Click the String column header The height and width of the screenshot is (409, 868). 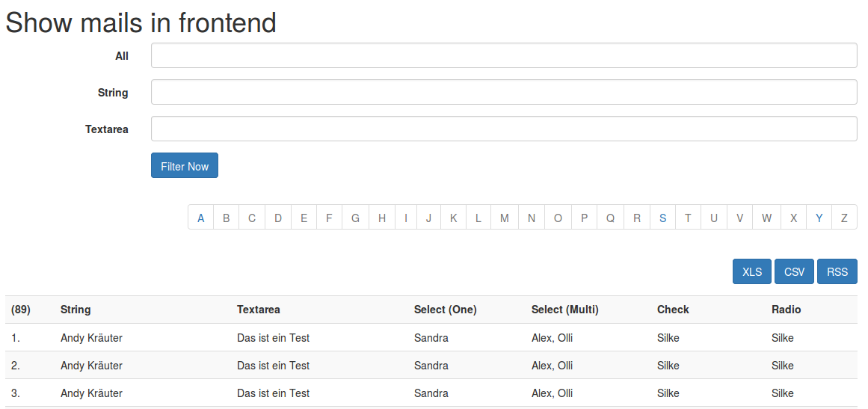pyautogui.click(x=76, y=310)
